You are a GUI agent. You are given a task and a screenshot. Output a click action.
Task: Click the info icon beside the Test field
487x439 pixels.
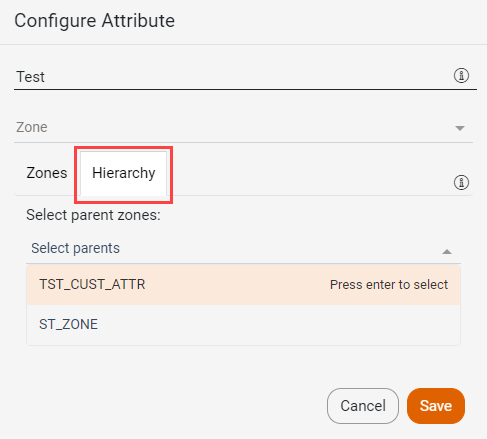(x=461, y=75)
